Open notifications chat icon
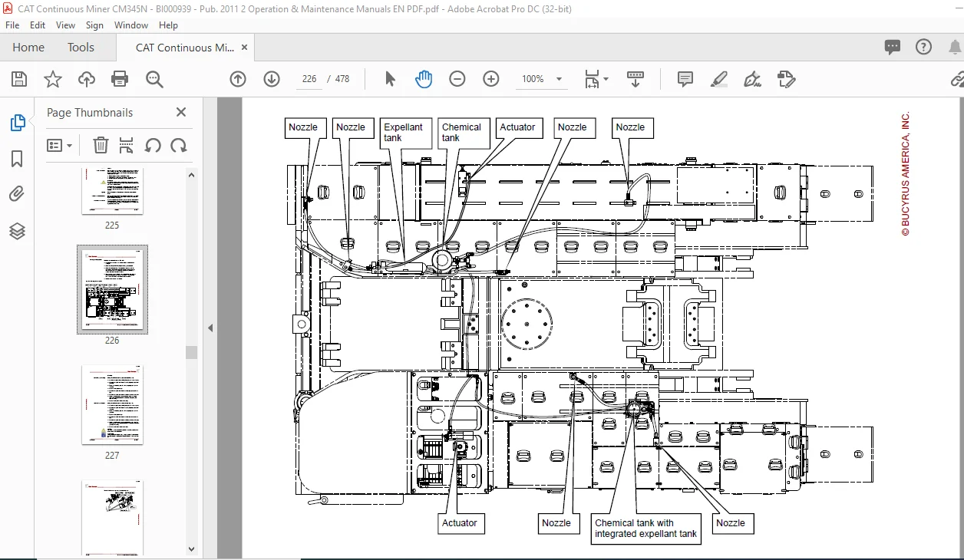The width and height of the screenshot is (964, 560). [892, 48]
